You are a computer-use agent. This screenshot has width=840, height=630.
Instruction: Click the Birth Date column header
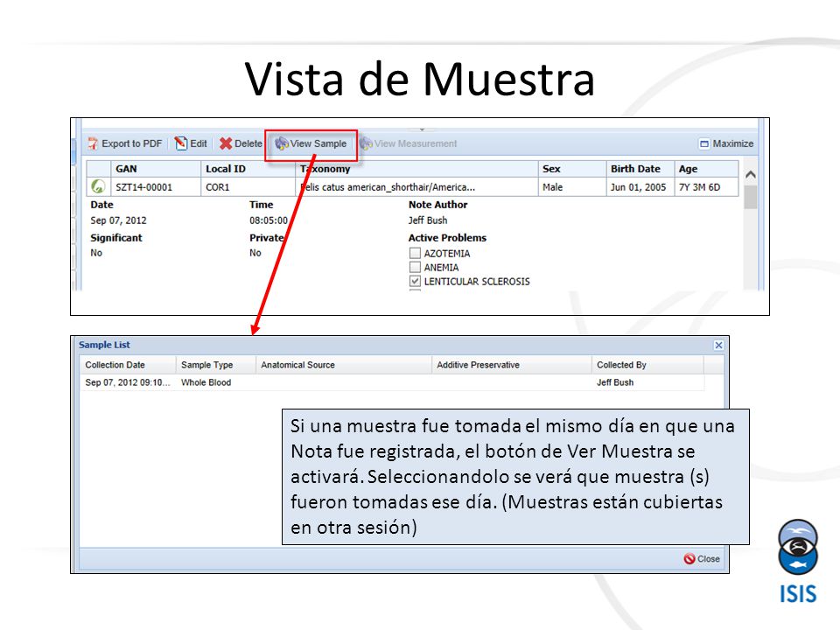(640, 169)
